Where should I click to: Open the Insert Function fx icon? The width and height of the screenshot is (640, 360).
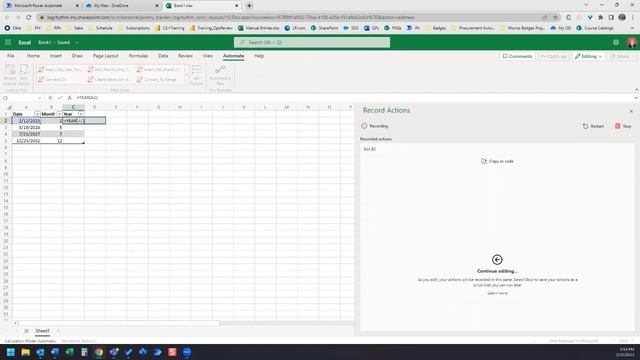coord(69,98)
